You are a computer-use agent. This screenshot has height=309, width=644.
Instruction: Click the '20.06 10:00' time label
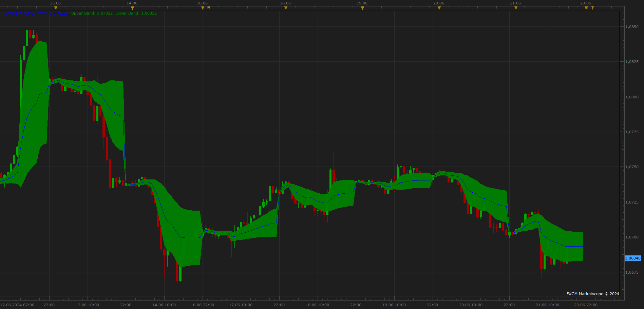click(x=471, y=305)
